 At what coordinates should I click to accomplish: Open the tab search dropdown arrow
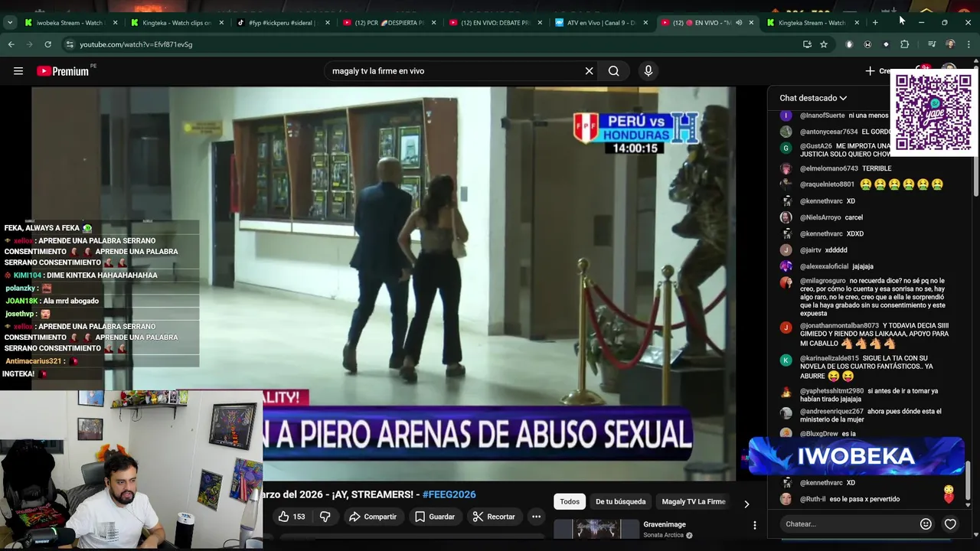(9, 23)
